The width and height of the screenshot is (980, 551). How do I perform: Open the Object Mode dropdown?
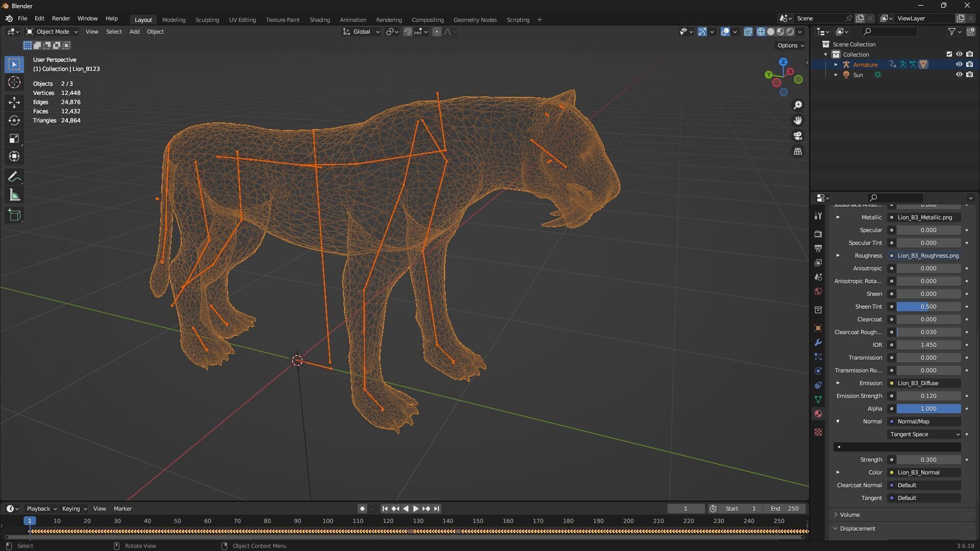pos(52,32)
